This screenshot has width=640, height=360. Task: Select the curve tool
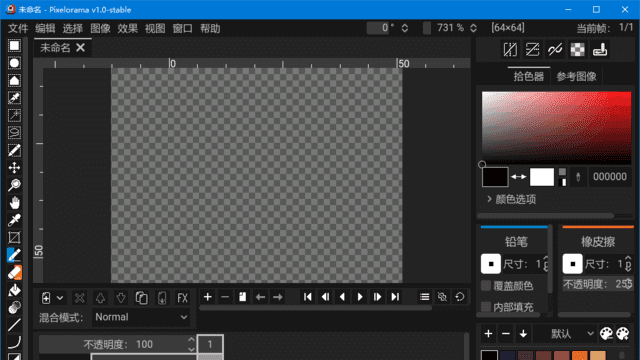[x=14, y=342]
